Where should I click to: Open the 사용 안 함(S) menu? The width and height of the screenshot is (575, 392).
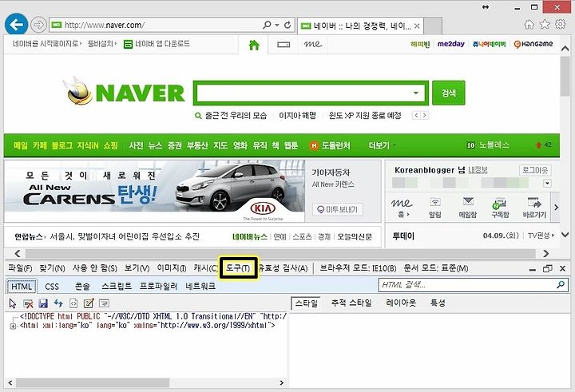tap(94, 268)
